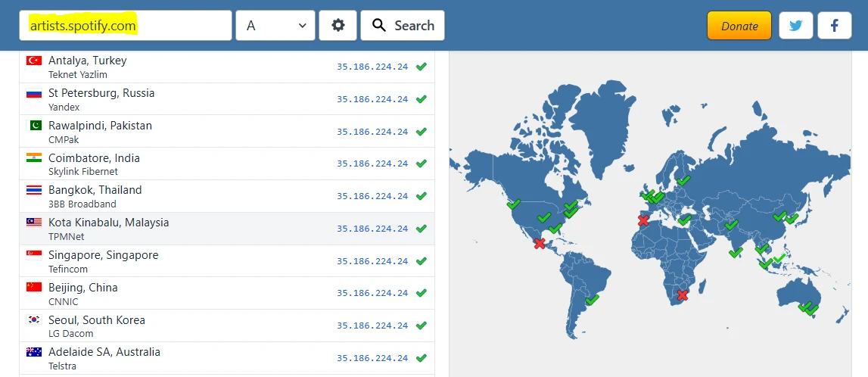Click the text "CNNIC"

[x=64, y=302]
